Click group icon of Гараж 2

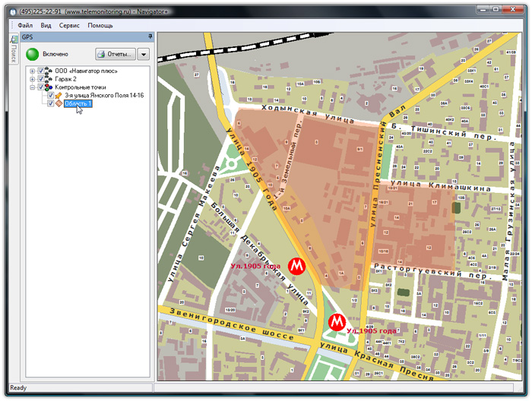point(49,79)
